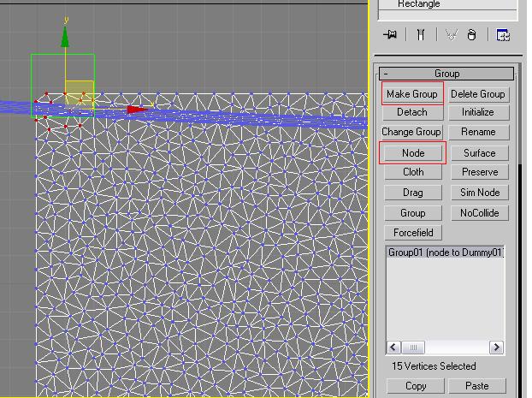Toggle Show End Result icon
Viewport: 532px width, 398px height.
coord(420,35)
